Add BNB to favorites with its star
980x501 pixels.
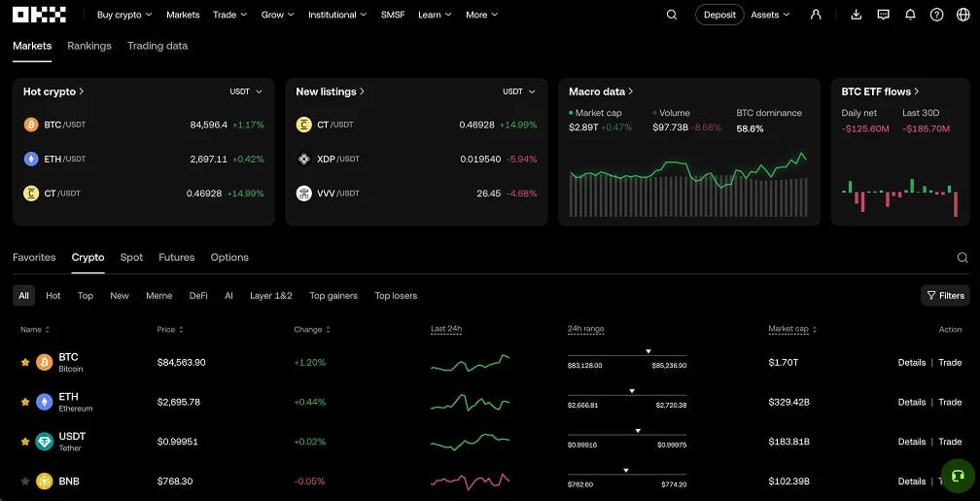click(25, 481)
